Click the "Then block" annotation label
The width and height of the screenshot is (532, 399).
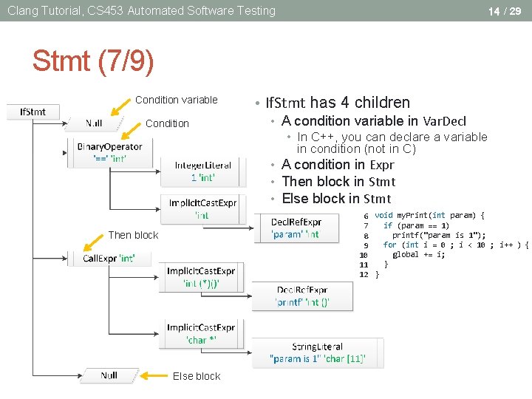coord(133,235)
